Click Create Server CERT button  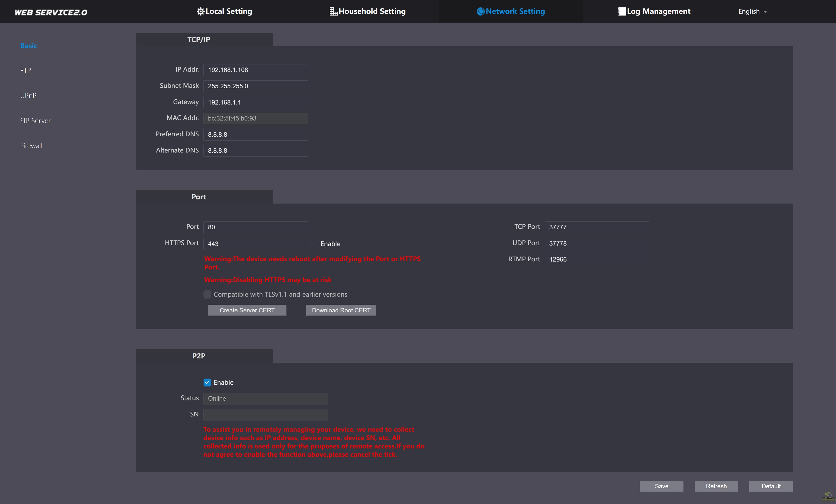click(247, 310)
